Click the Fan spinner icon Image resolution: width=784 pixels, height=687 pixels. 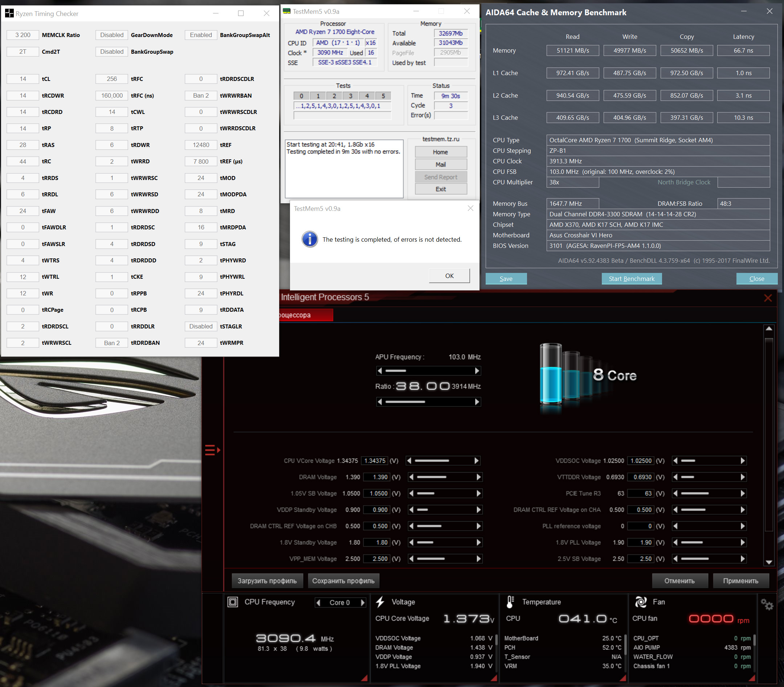[641, 602]
